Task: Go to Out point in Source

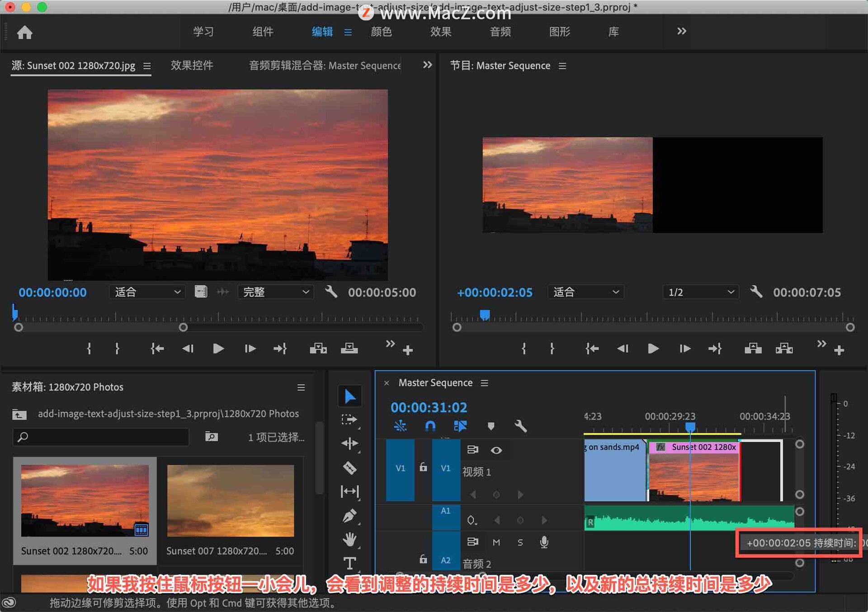Action: click(280, 348)
